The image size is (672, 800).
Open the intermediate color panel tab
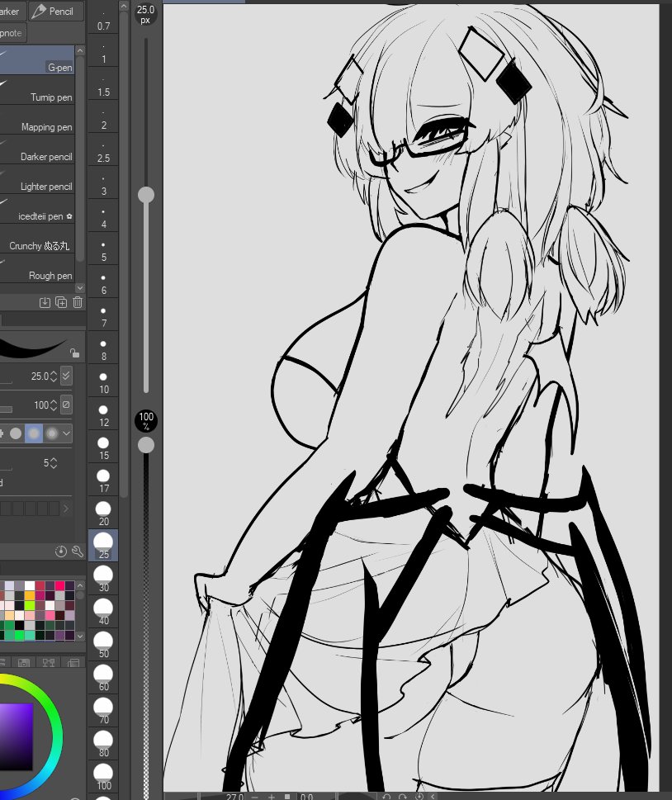tap(49, 662)
